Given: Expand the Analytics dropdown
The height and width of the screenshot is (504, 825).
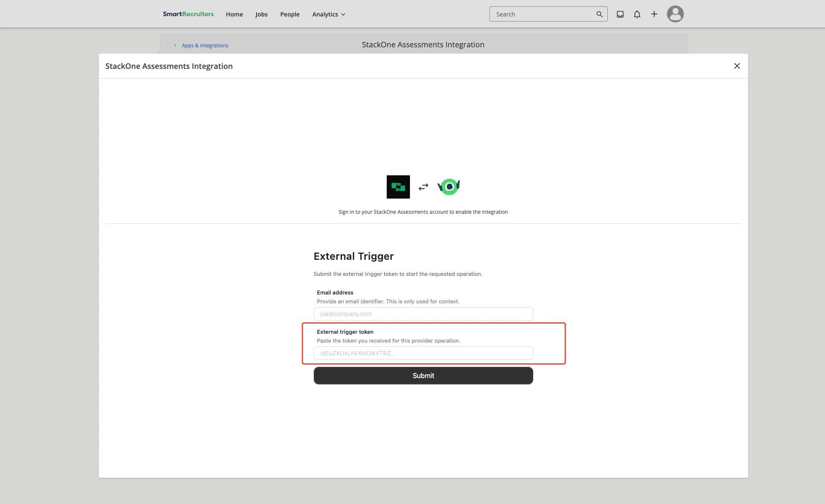Looking at the screenshot, I should (x=328, y=14).
